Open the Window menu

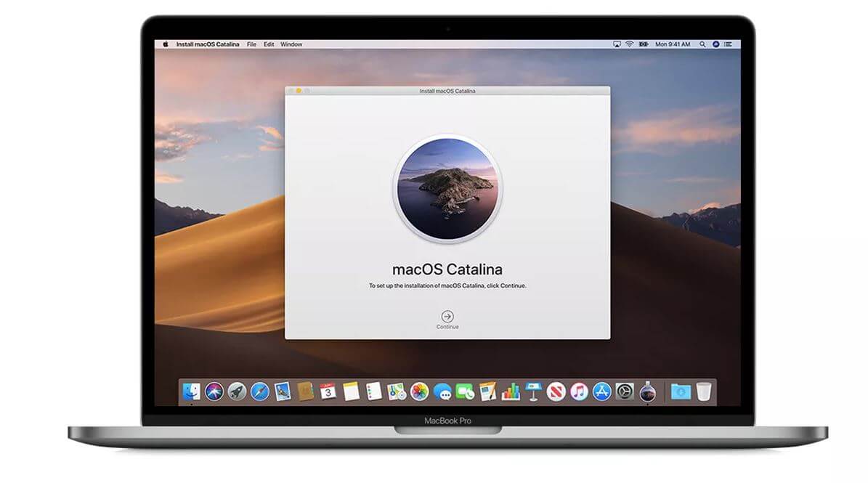[291, 44]
